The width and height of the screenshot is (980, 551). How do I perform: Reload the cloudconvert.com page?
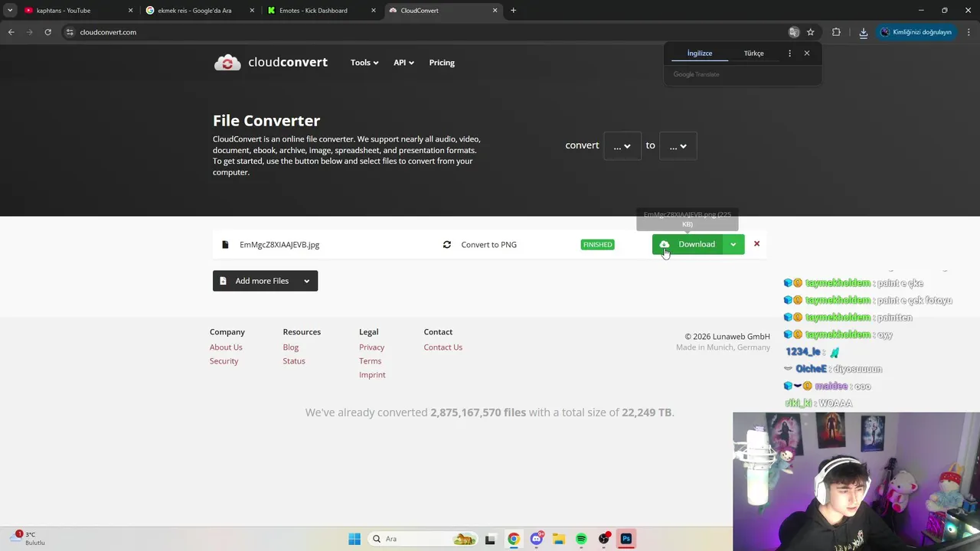47,32
